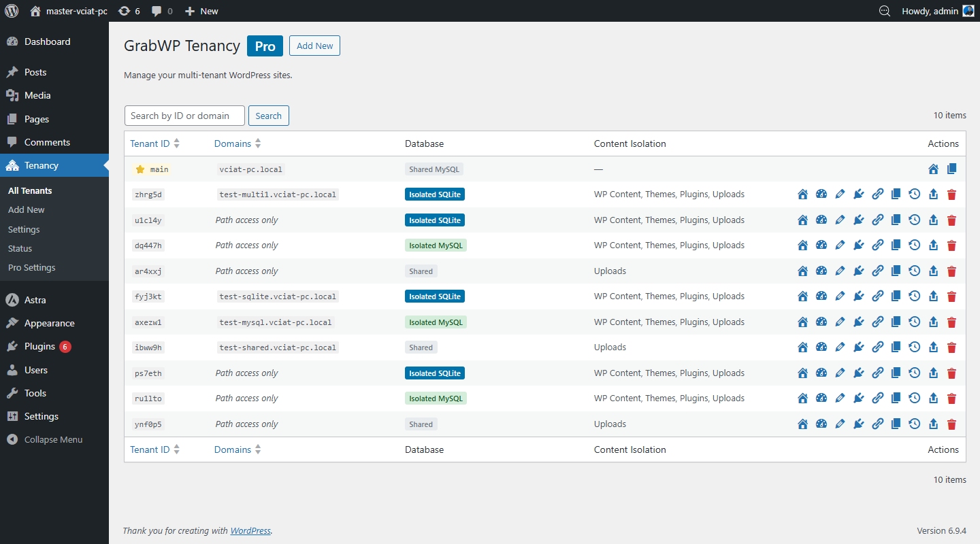The height and width of the screenshot is (544, 980).
Task: Click the Add New button next to Pro badge
Action: click(x=314, y=46)
